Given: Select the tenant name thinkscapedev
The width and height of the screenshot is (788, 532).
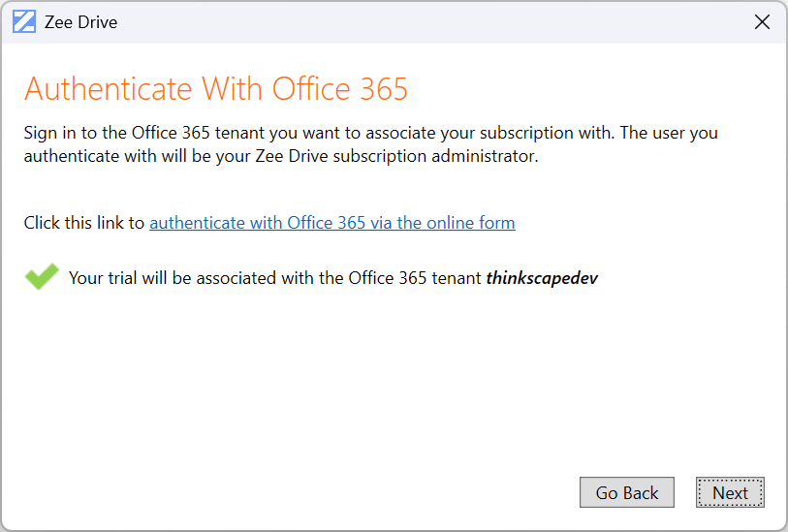Looking at the screenshot, I should click(542, 278).
